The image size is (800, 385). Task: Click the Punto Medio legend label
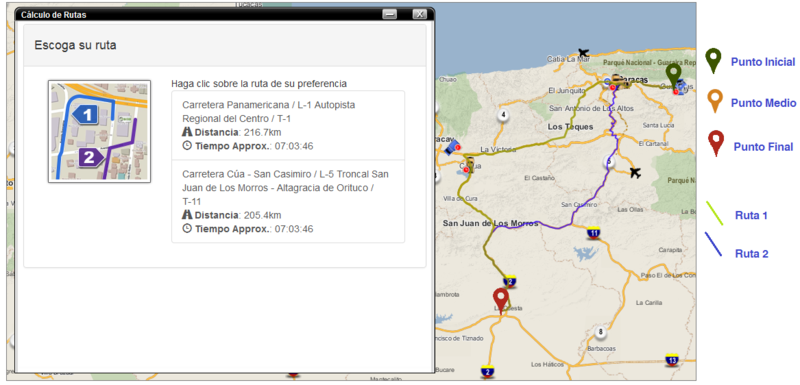pyautogui.click(x=763, y=103)
